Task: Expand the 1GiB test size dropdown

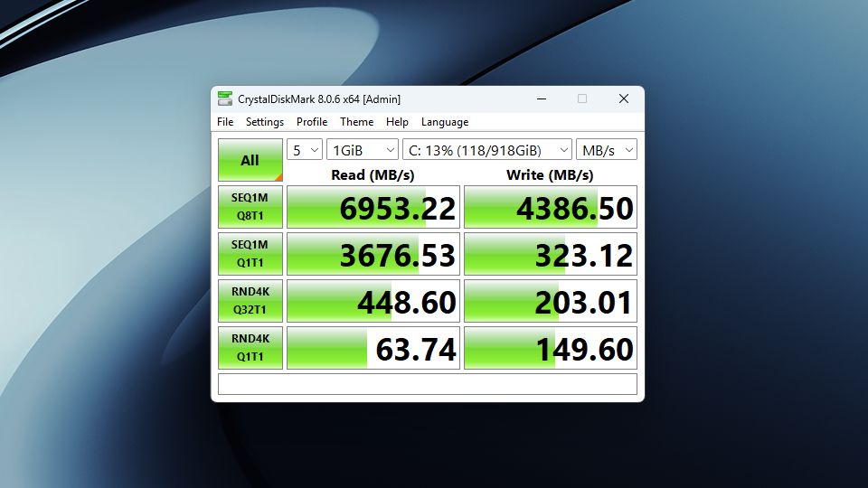Action: click(362, 150)
